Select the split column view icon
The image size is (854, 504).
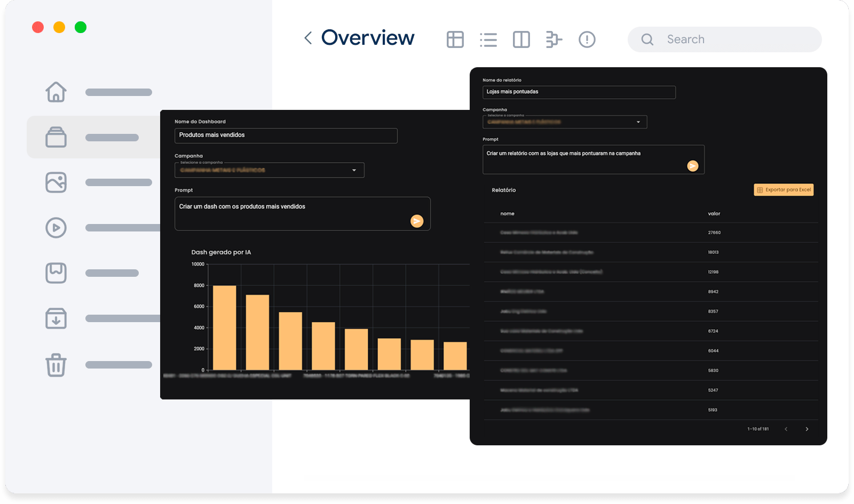pos(521,39)
